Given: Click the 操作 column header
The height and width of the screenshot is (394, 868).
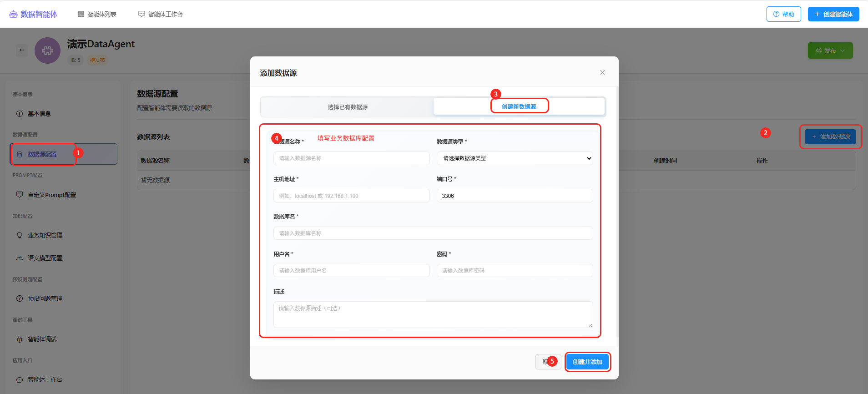Looking at the screenshot, I should tap(762, 161).
